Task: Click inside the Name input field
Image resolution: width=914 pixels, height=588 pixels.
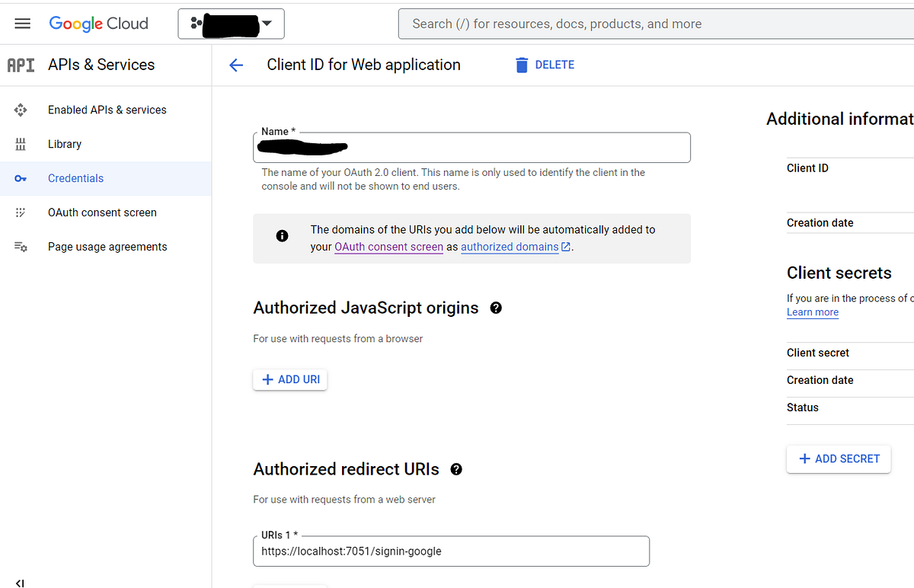Action: pyautogui.click(x=472, y=147)
